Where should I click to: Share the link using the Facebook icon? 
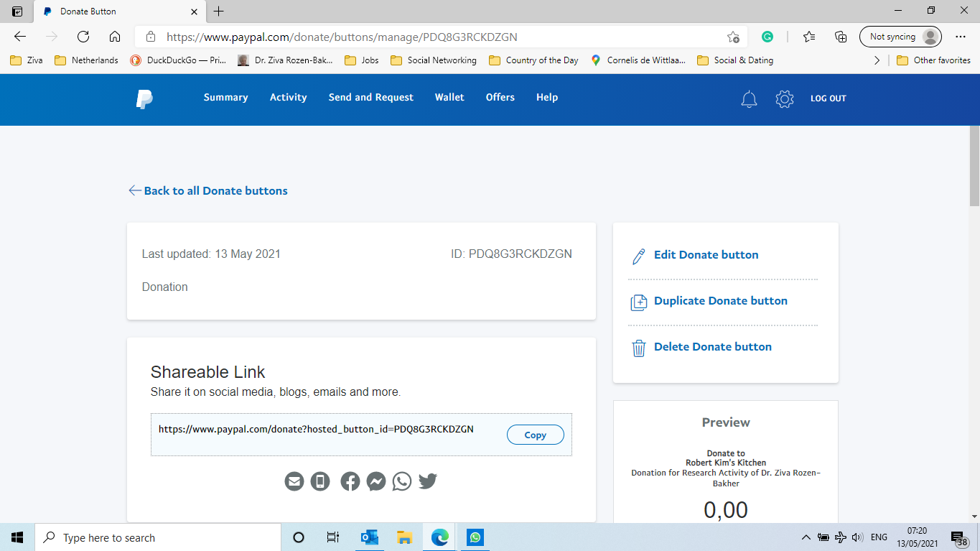350,481
